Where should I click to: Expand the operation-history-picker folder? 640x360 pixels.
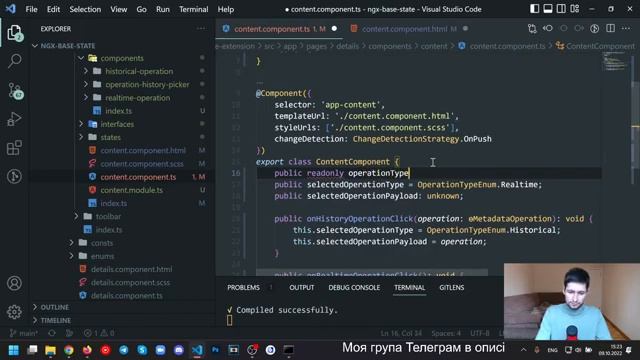pyautogui.click(x=86, y=84)
